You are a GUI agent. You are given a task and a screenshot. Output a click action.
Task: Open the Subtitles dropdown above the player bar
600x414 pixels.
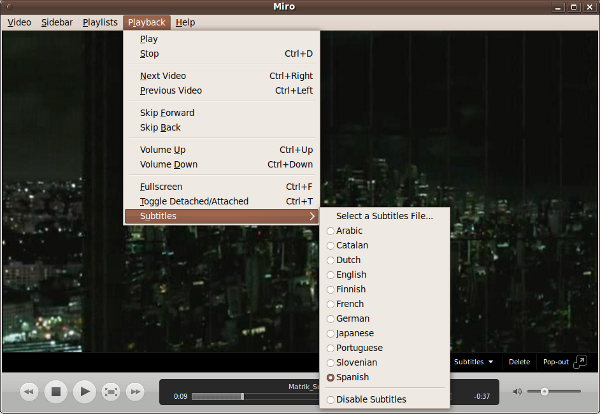[474, 362]
